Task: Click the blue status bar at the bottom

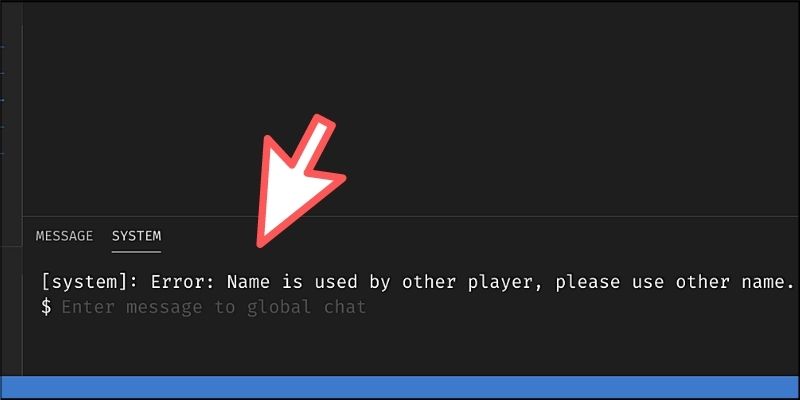Action: 400,387
